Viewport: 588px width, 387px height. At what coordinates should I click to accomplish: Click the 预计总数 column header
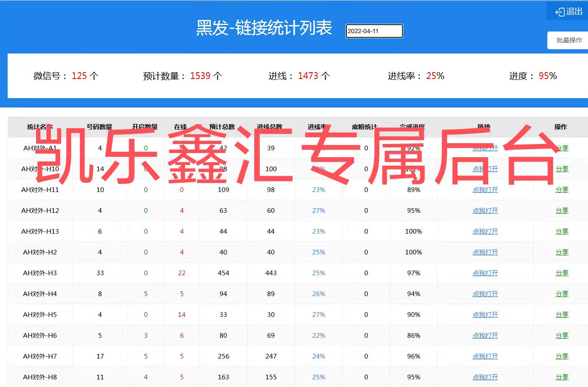click(x=222, y=127)
